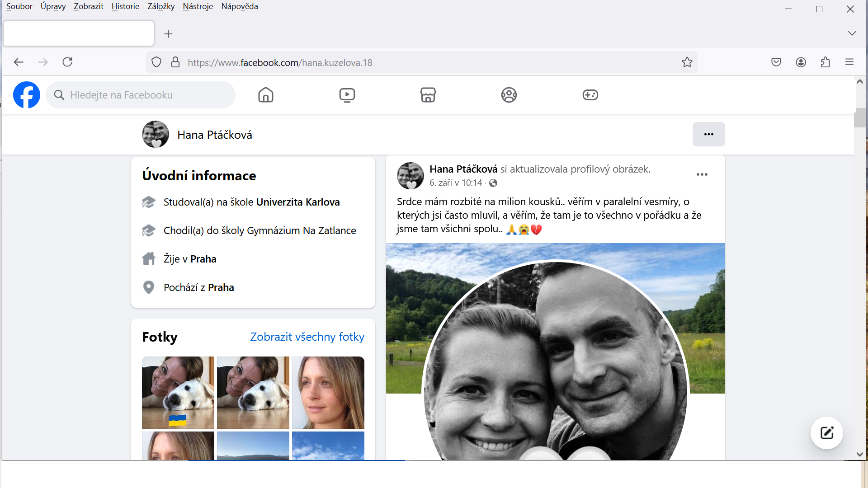Open post options three-dot menu
The height and width of the screenshot is (488, 868).
tap(702, 174)
